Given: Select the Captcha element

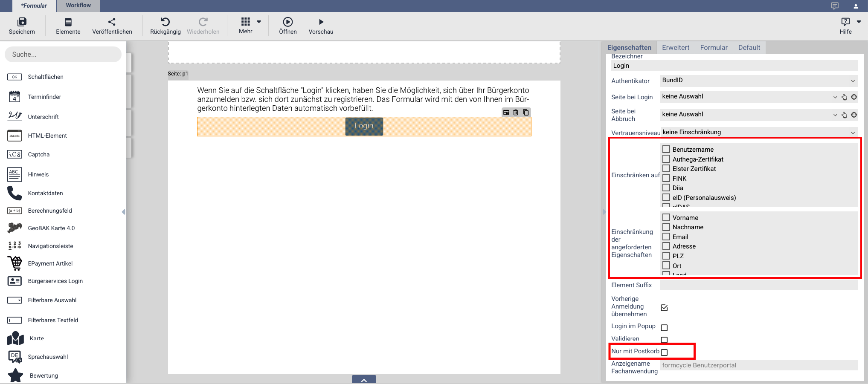Looking at the screenshot, I should click(39, 154).
